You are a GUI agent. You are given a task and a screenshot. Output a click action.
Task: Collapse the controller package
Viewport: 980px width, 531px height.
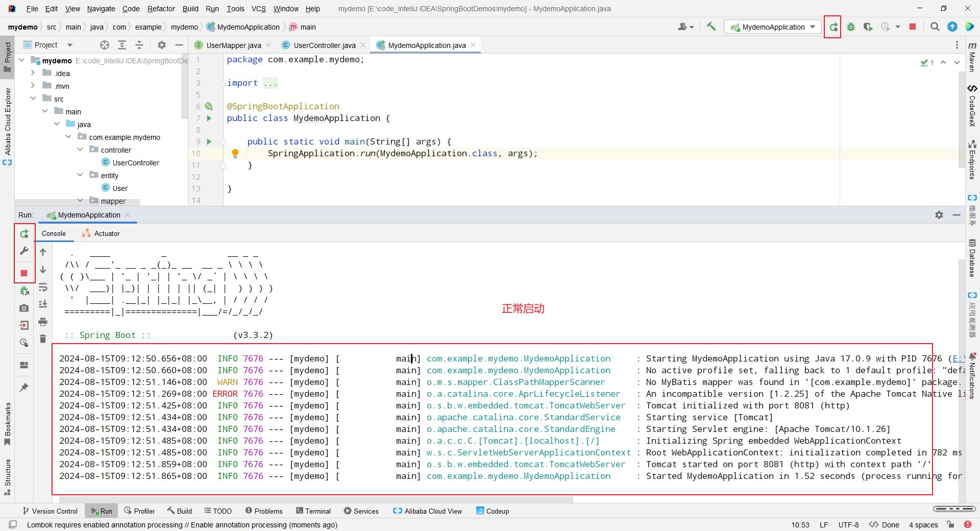80,150
